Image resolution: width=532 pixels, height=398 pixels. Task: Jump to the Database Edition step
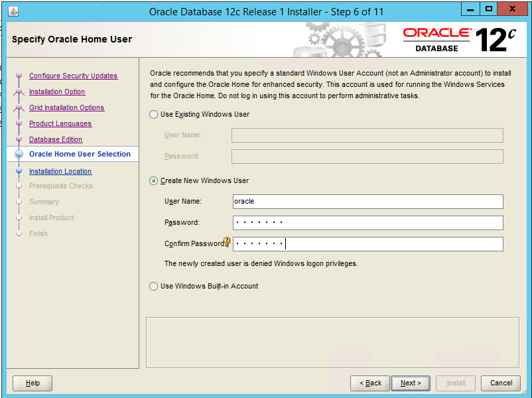[x=56, y=140]
